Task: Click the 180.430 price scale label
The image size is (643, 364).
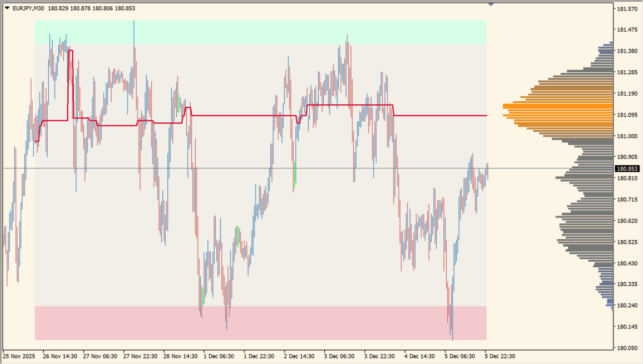Action: pyautogui.click(x=627, y=263)
